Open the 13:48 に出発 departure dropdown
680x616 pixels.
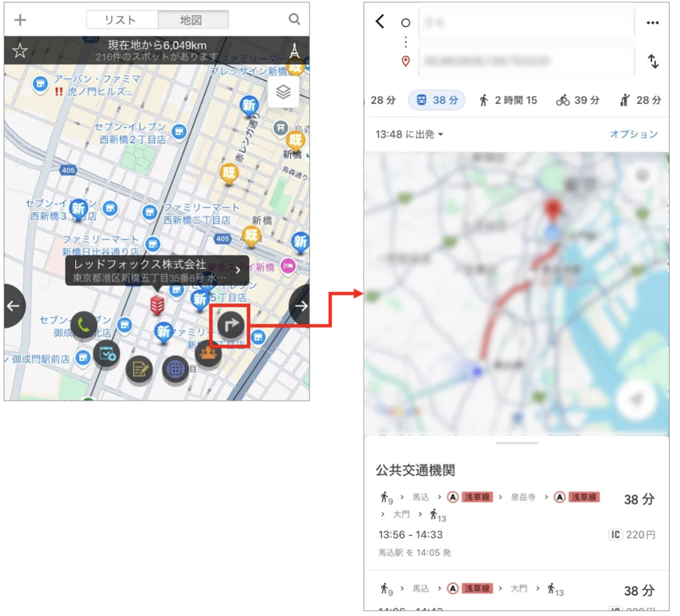tap(409, 134)
